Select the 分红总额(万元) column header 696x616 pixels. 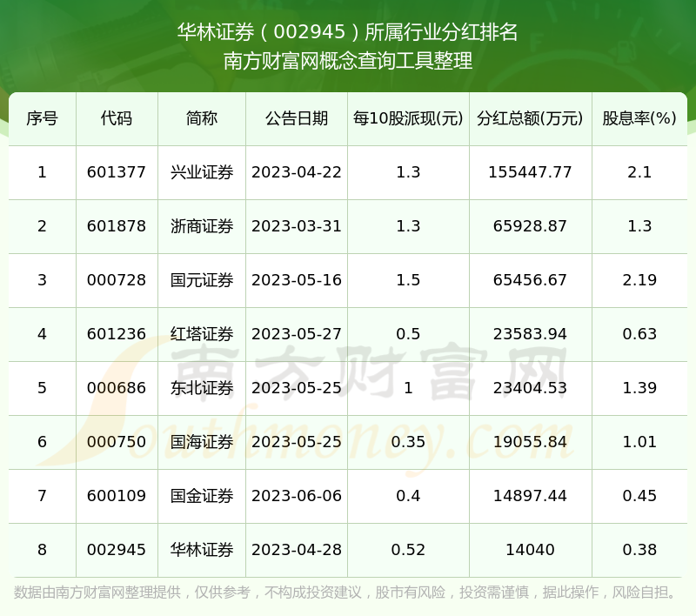(x=530, y=118)
